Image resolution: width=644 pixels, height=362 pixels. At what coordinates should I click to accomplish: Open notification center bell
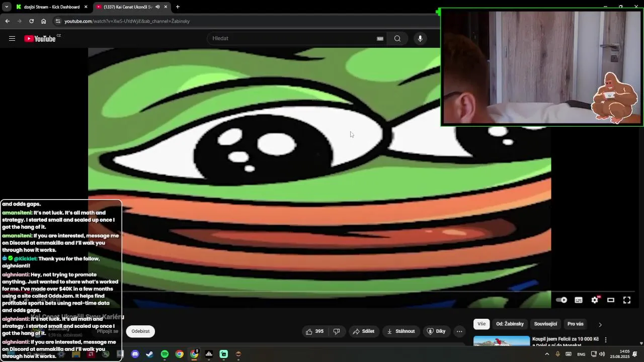point(635,354)
